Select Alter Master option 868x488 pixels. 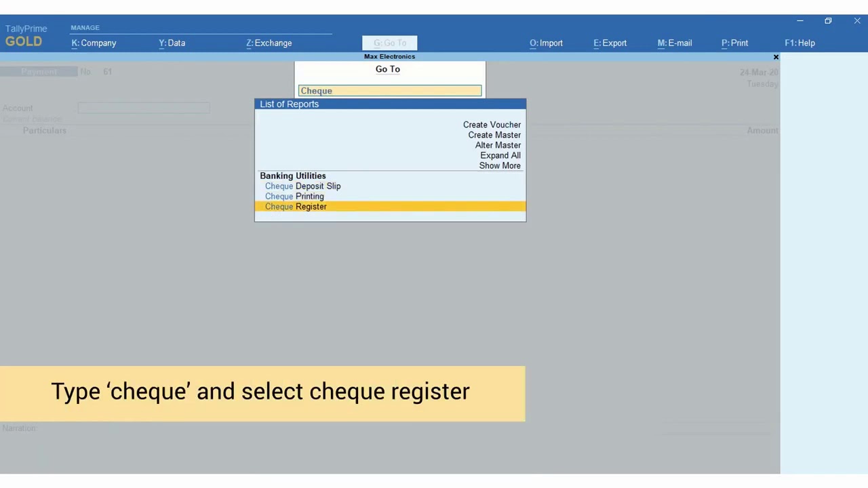498,145
